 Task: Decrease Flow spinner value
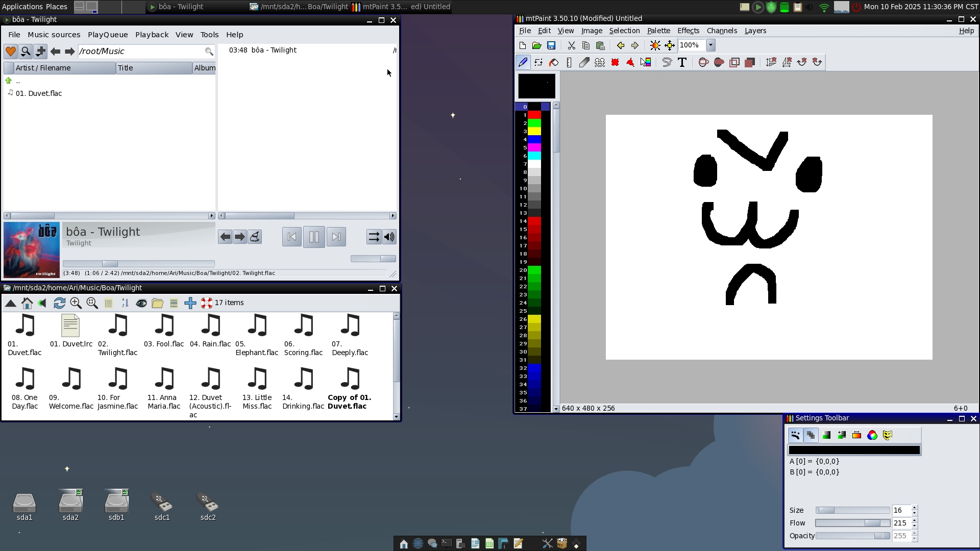(914, 526)
